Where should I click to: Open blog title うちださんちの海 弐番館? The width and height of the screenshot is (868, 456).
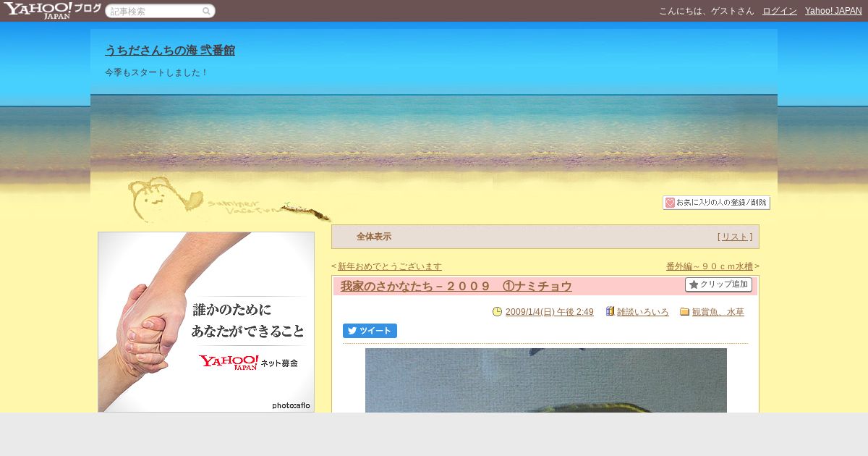tap(170, 50)
